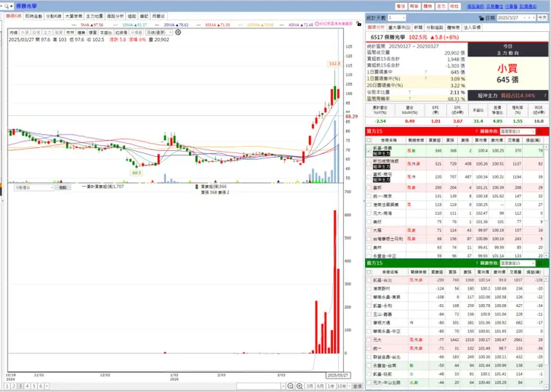Click the 查價 button at bottom right
This screenshot has width=551, height=392.
coord(357,386)
